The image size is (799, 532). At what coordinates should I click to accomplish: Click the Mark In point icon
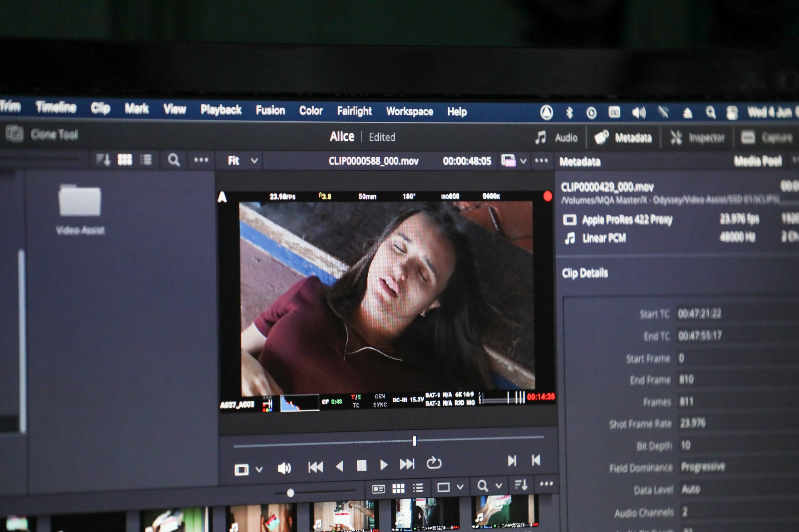[512, 461]
